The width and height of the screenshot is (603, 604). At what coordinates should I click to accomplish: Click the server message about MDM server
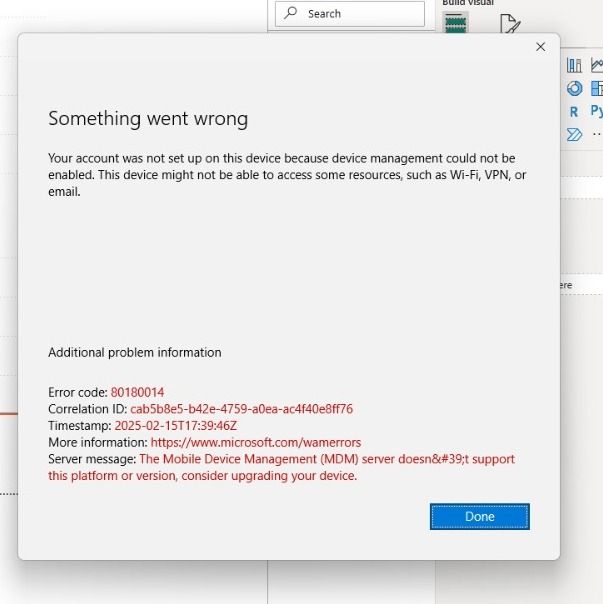(282, 467)
